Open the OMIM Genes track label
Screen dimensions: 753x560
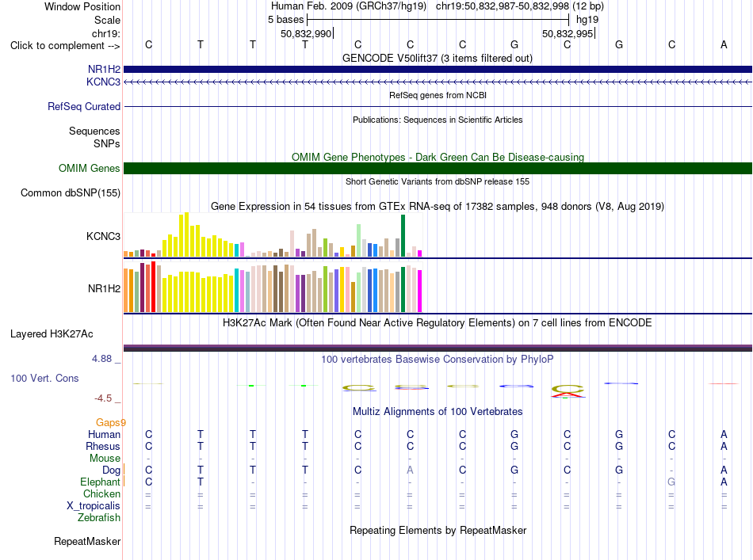(x=89, y=169)
